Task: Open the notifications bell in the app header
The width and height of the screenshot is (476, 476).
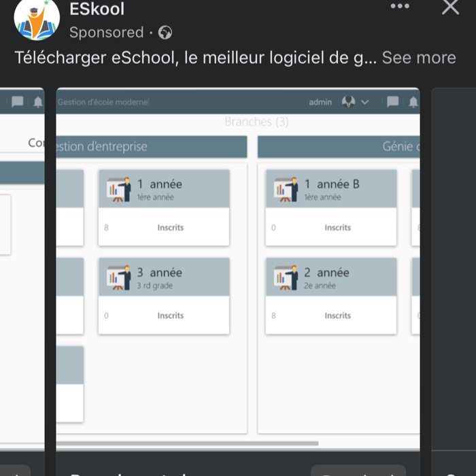Action: 413,102
